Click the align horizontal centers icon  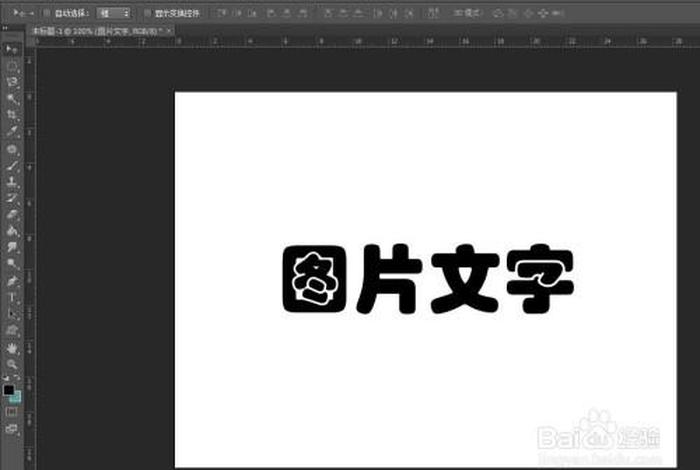[287, 13]
